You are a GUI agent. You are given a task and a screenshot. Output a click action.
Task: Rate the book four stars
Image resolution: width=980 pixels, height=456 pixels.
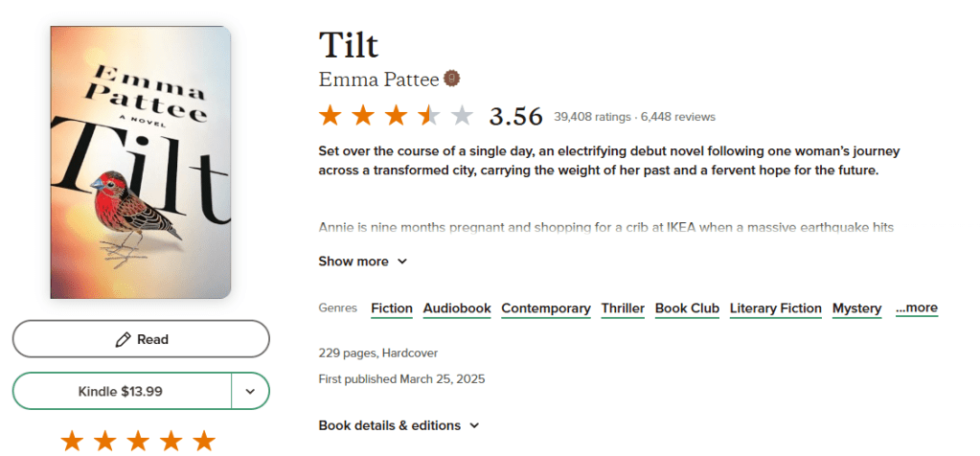pyautogui.click(x=171, y=441)
